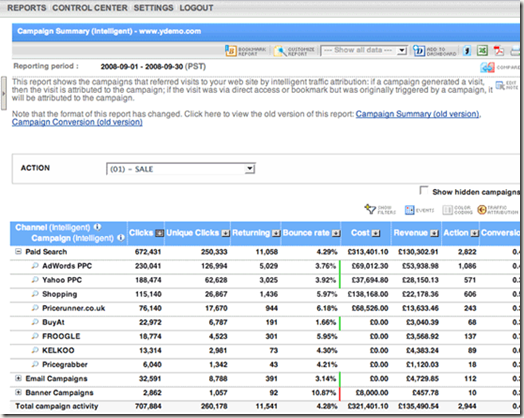
Task: Enable the Show hidden campaigns checkbox
Action: [x=424, y=190]
